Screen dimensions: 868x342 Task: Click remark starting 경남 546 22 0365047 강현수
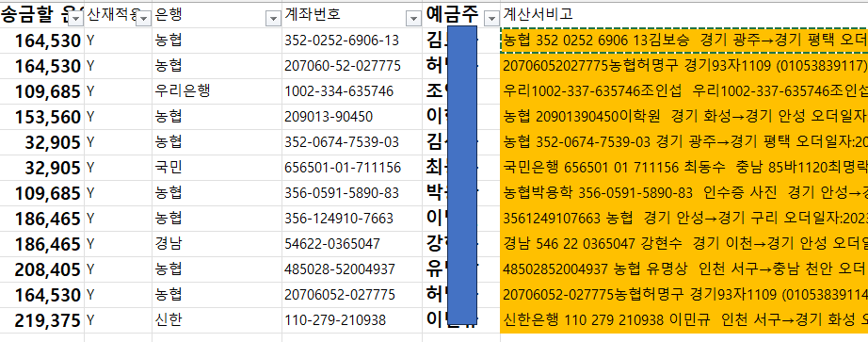coord(684,244)
